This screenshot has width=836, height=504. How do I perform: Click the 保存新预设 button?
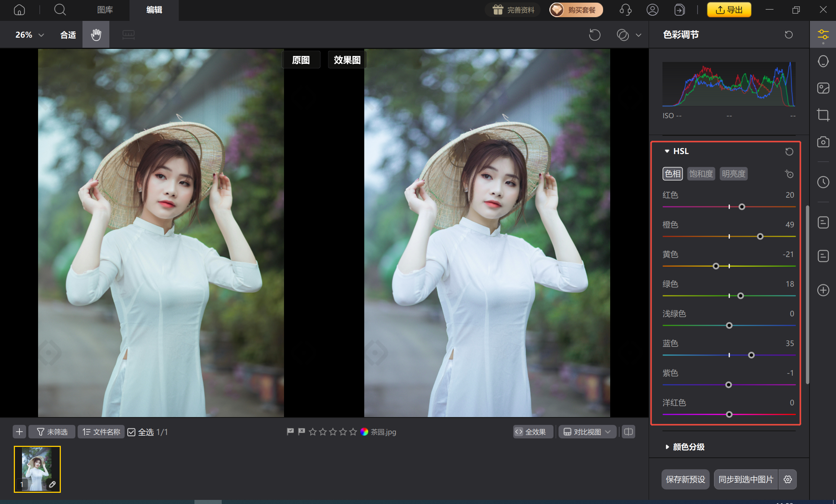685,479
